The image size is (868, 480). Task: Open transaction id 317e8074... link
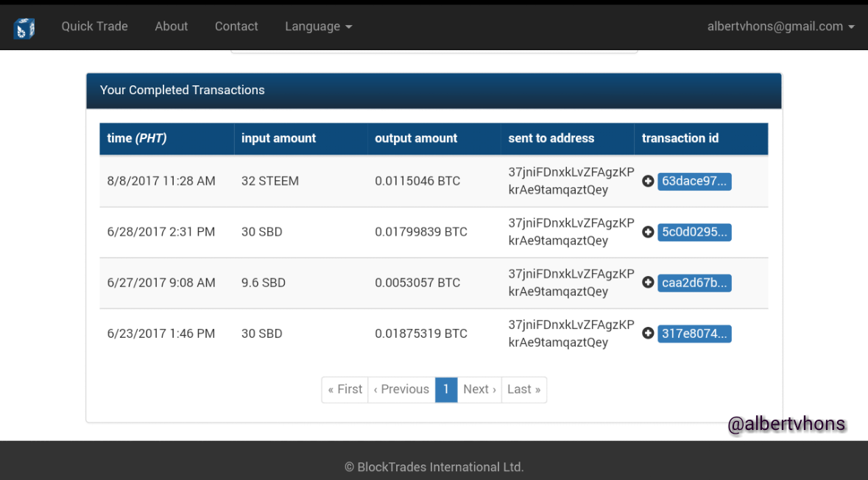pos(694,333)
